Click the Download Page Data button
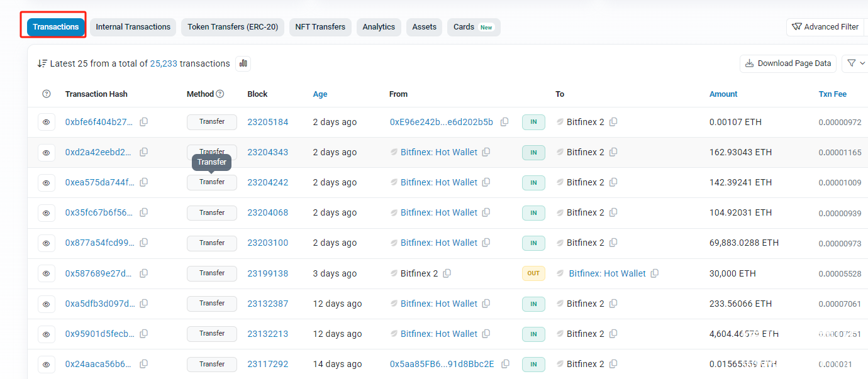This screenshot has width=868, height=379. point(788,63)
